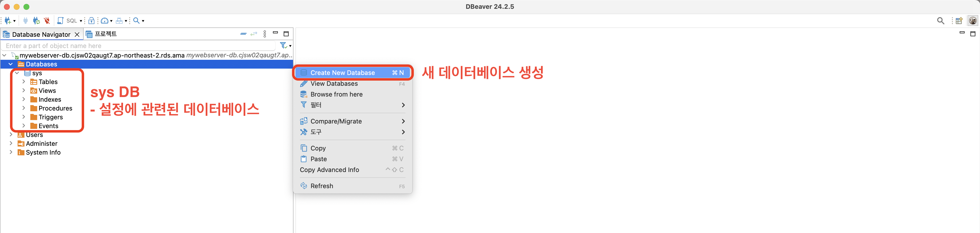Click the dashboard gauge icon
The height and width of the screenshot is (233, 980).
pyautogui.click(x=105, y=21)
